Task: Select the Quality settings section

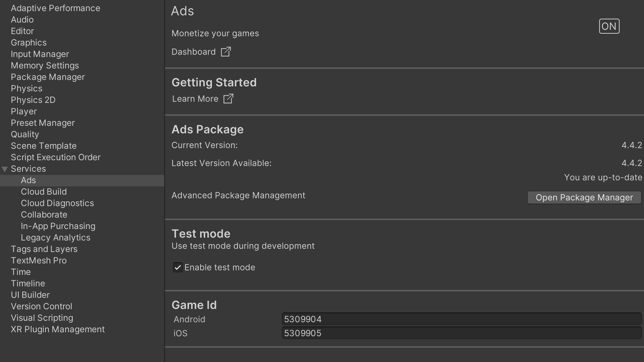Action: point(25,134)
